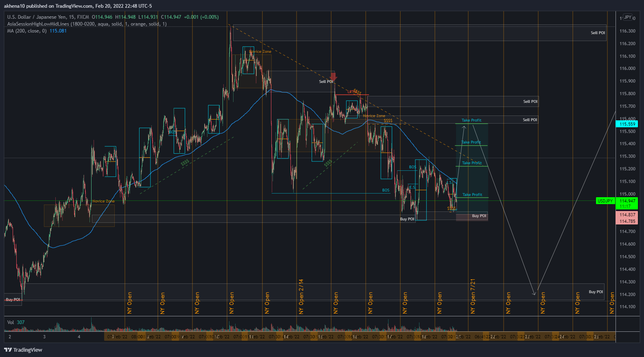Click the TradingView logo at the bottom
Screen dimensions: 644x357
[23, 350]
